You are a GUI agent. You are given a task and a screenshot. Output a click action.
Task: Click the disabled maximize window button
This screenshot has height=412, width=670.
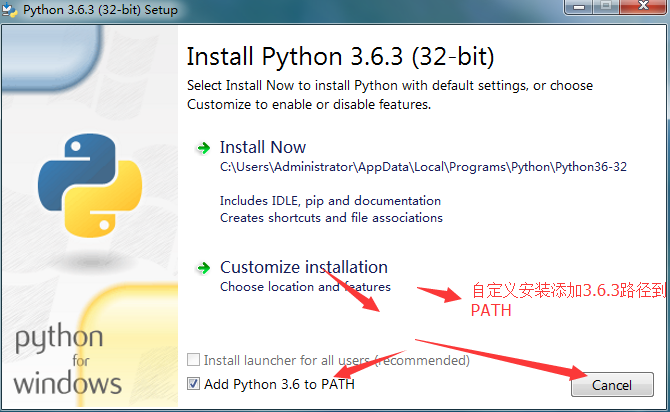[606, 7]
